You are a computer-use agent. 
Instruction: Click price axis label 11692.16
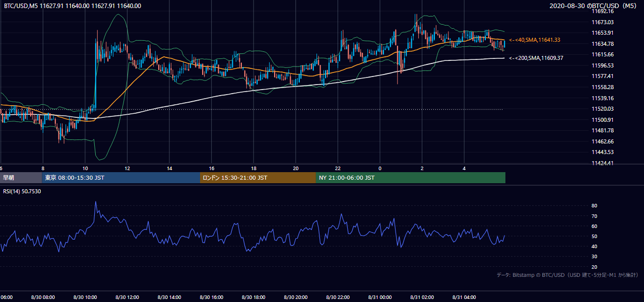coord(603,11)
